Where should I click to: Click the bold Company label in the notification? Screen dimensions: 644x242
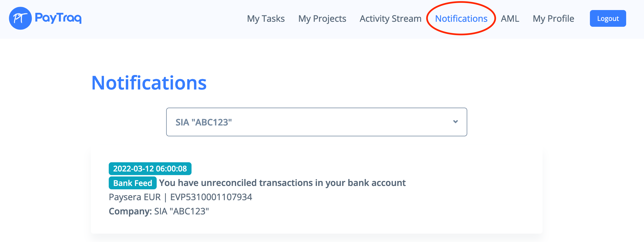[130, 211]
